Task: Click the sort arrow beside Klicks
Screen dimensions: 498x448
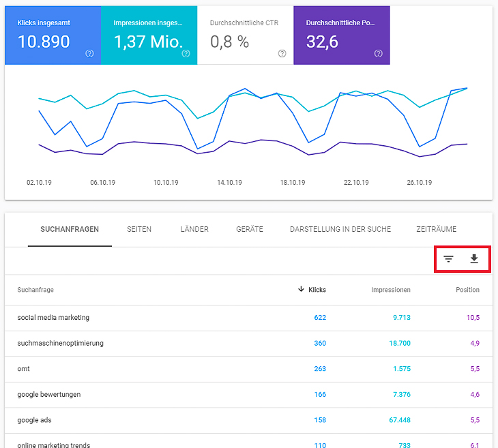Action: click(301, 290)
